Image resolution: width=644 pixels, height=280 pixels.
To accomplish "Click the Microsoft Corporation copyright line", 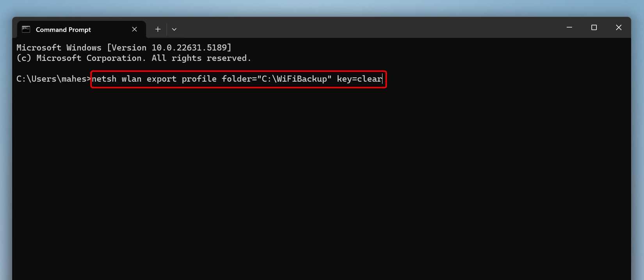I will pyautogui.click(x=133, y=58).
